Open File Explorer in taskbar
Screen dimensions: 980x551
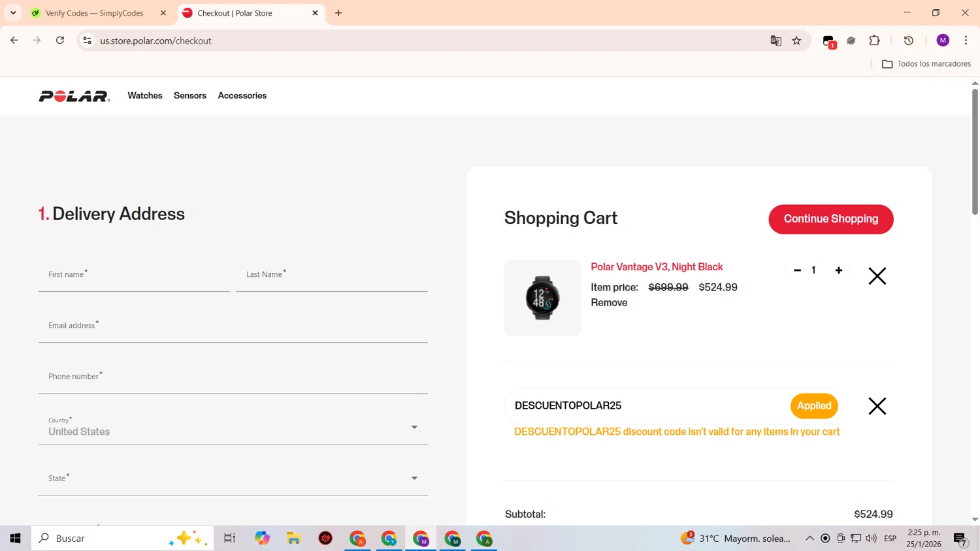(x=294, y=539)
